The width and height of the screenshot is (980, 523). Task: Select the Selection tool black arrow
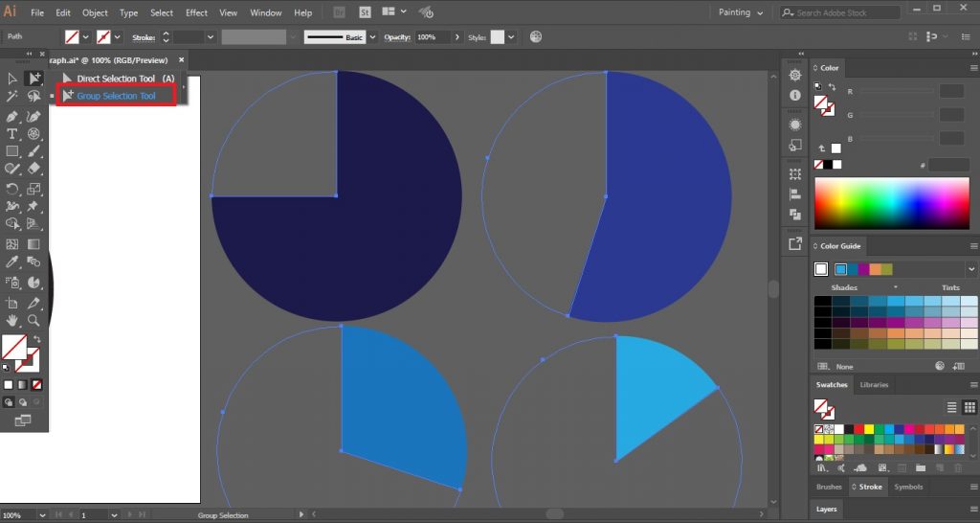(11, 79)
